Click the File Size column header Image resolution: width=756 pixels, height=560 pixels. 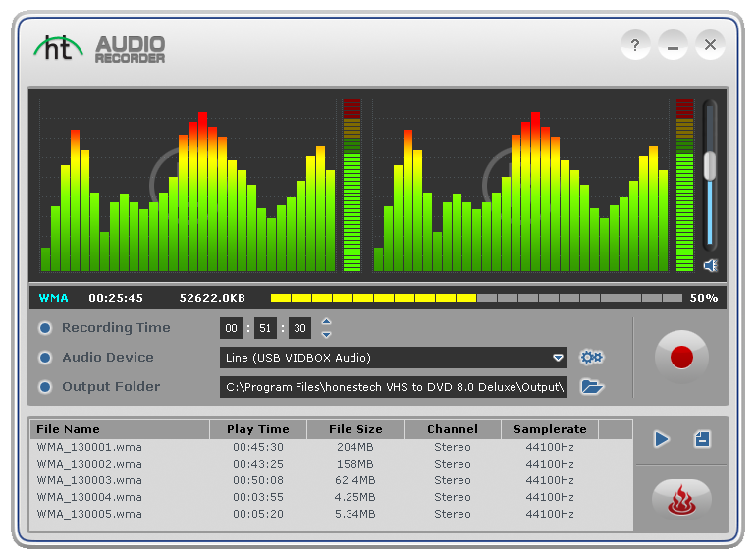click(x=355, y=429)
